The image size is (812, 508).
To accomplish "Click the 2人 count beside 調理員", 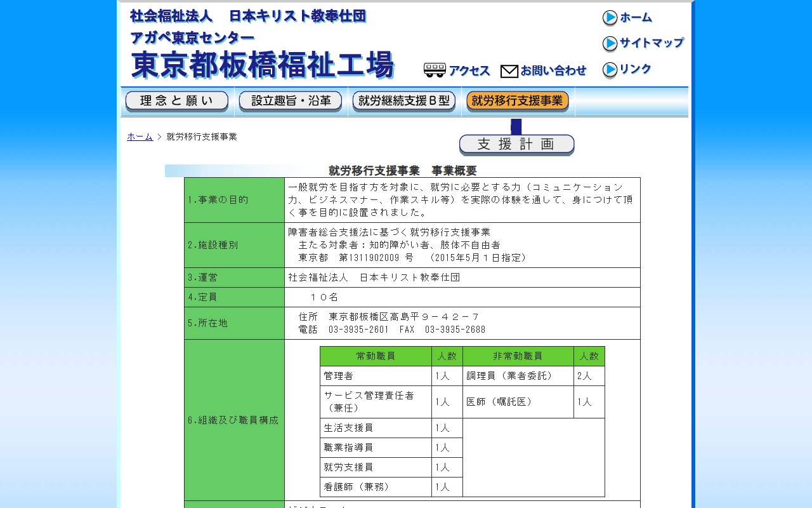I will coord(589,376).
